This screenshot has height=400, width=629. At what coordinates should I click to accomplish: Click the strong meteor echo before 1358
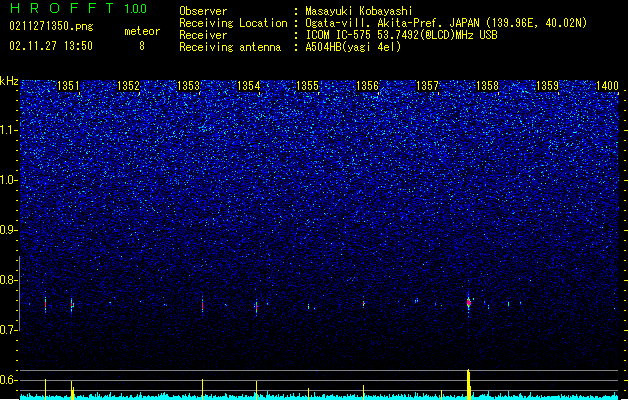[x=469, y=303]
